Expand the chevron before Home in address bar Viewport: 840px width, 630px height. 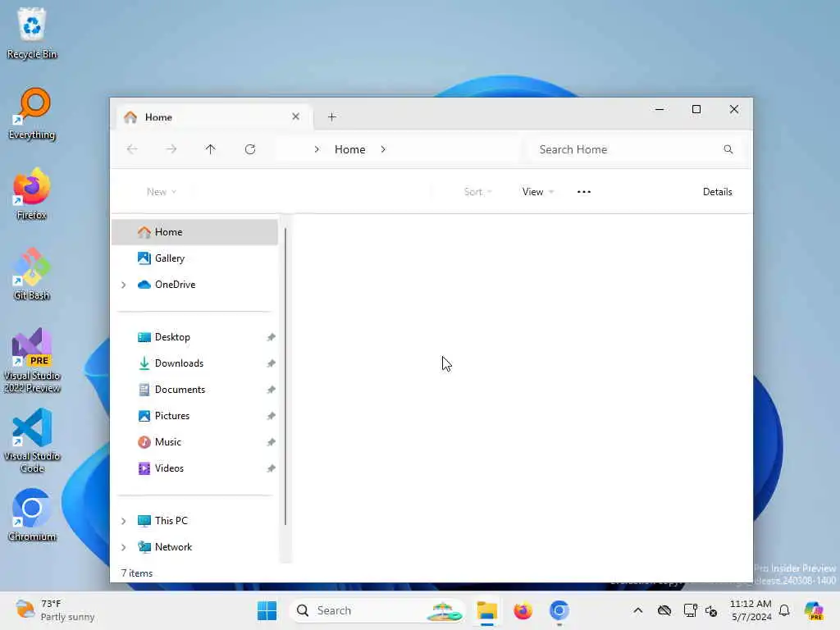click(x=317, y=149)
